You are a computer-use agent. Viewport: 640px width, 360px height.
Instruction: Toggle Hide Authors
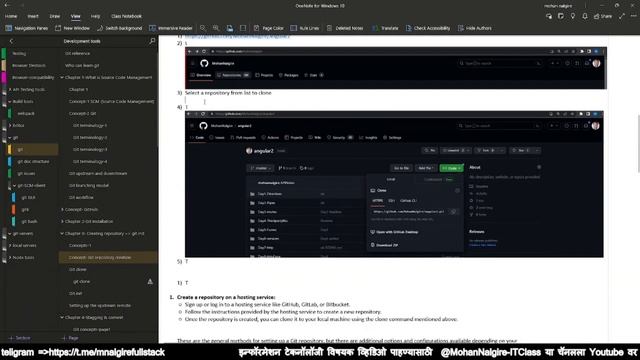pyautogui.click(x=474, y=28)
